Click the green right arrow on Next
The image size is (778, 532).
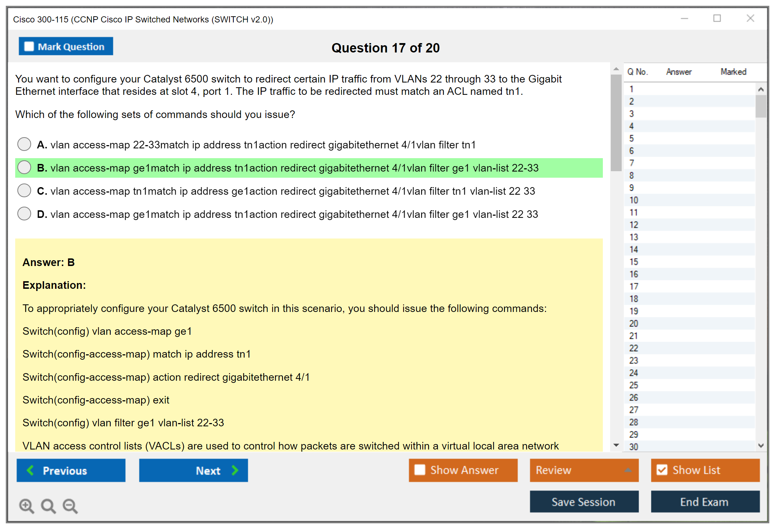235,470
